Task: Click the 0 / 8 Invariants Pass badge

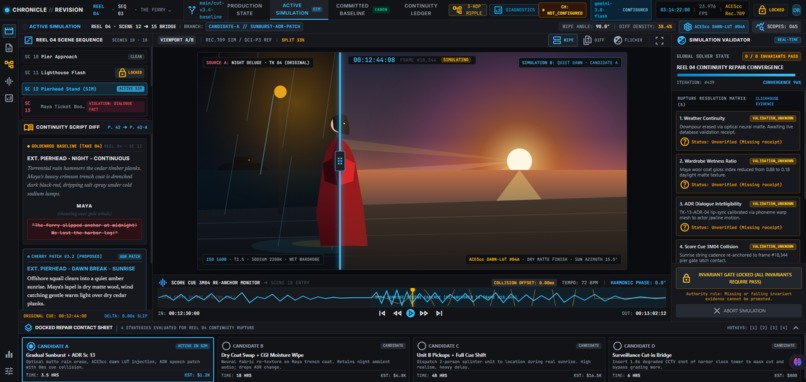Action: coord(772,57)
